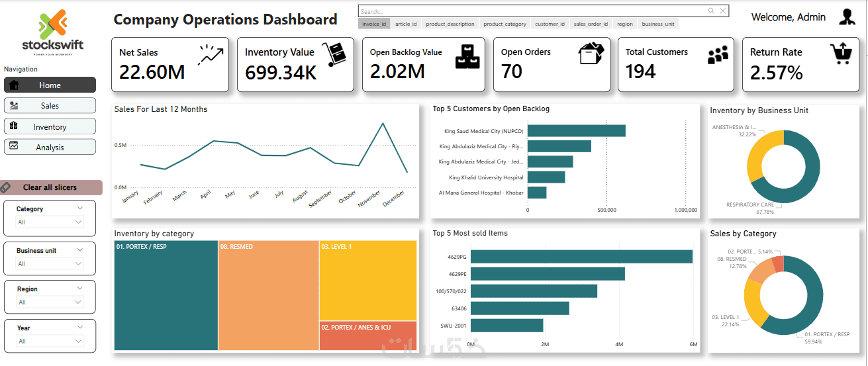The height and width of the screenshot is (366, 868).
Task: Select the invoice_id search field tab
Action: click(374, 24)
